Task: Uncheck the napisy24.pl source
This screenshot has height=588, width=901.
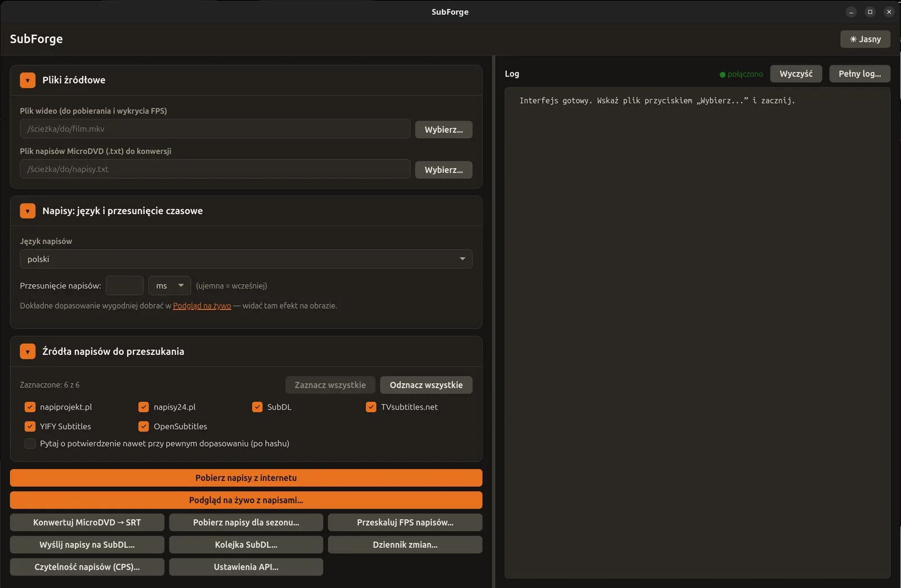Action: click(144, 407)
